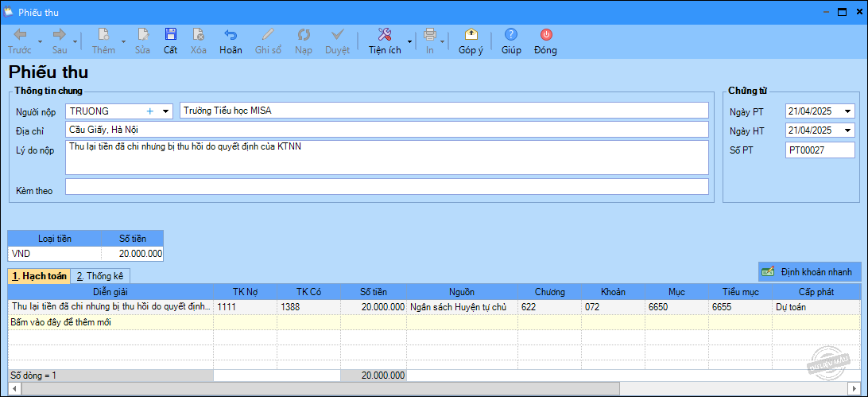Viewport: 868px width, 397px height.
Task: Click the Nạp reload icon
Action: click(304, 41)
